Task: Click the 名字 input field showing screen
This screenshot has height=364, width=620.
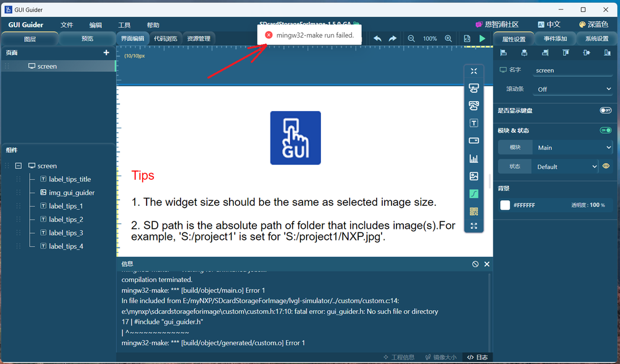Action: (573, 70)
